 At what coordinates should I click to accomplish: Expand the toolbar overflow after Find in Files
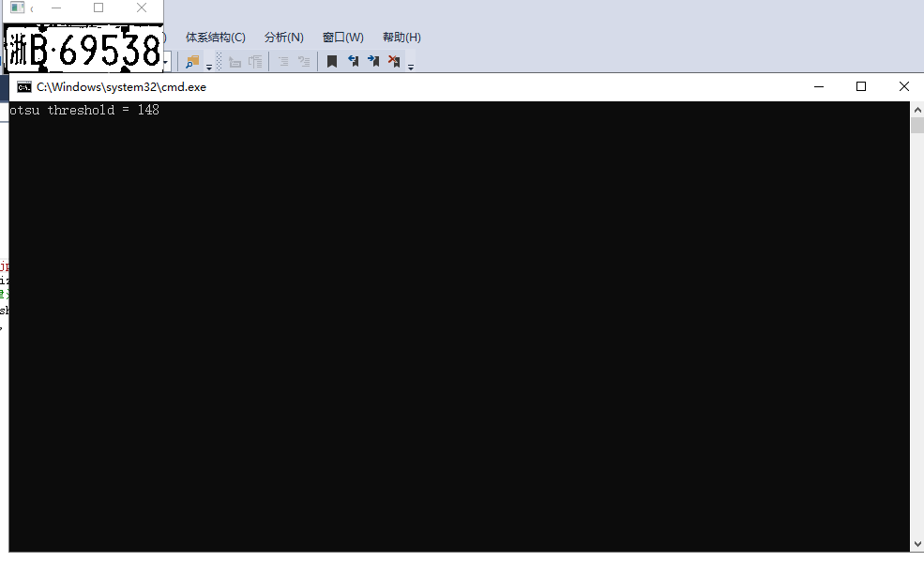[208, 67]
